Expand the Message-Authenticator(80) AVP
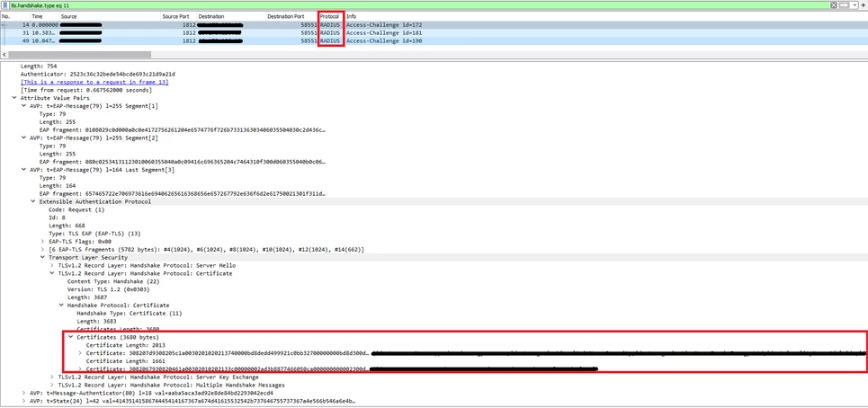Screen dimensions: 868x408 pos(23,393)
